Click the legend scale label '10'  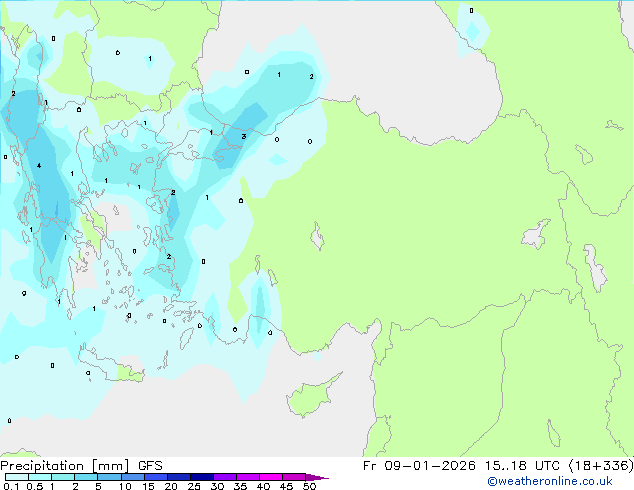point(125,486)
